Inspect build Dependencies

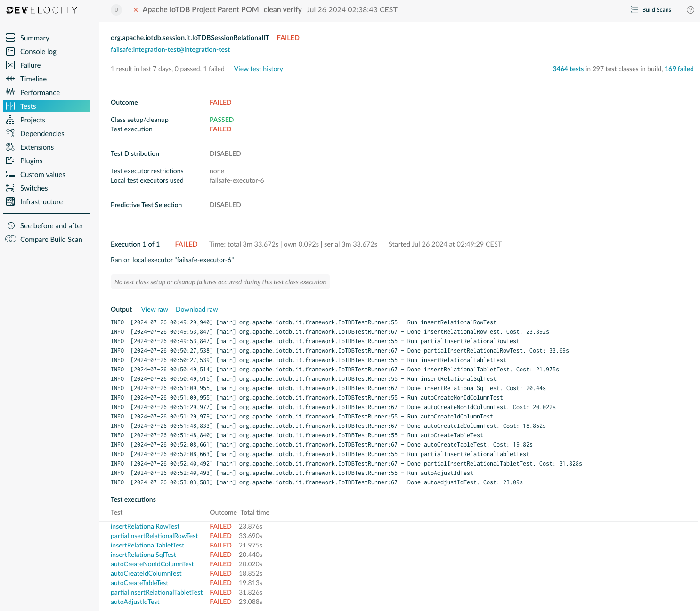pyautogui.click(x=42, y=133)
